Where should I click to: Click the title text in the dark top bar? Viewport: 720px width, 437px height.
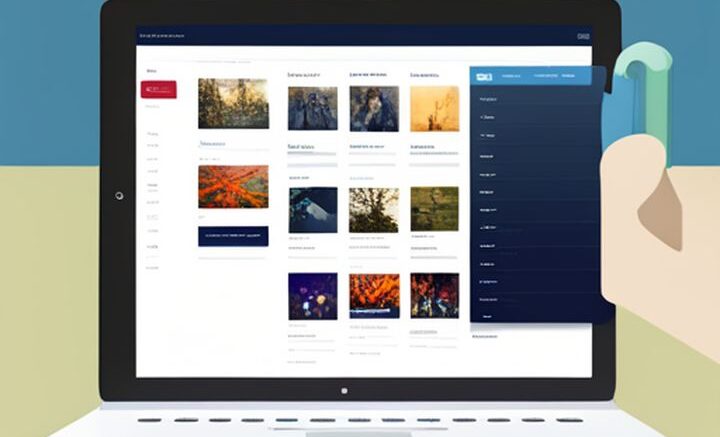pyautogui.click(x=162, y=36)
